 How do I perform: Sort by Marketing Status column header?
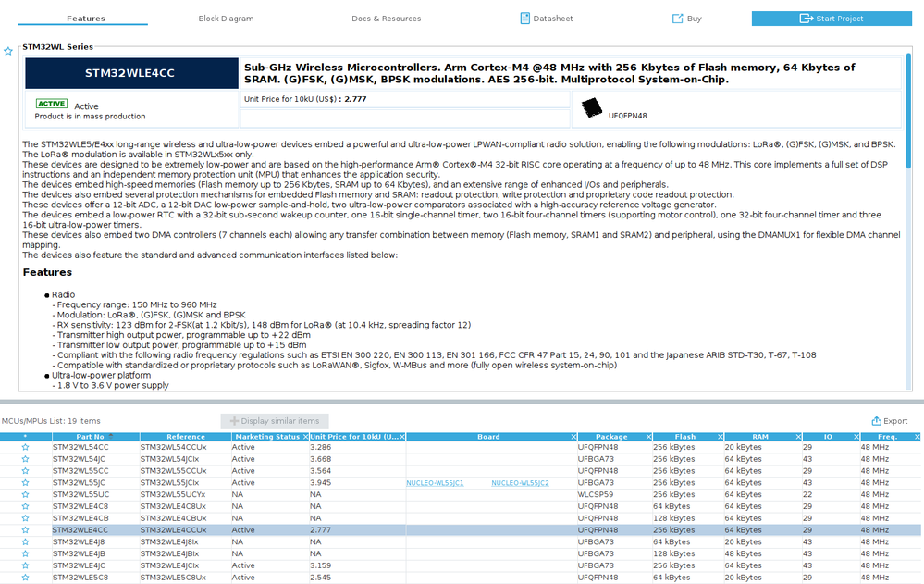click(x=267, y=437)
